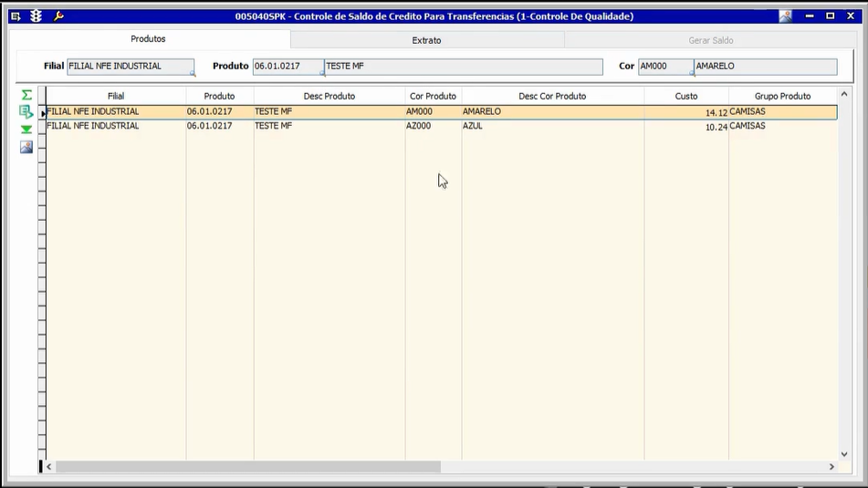Click the export grid icon with green arrow
Viewport: 868px width, 488px height.
[x=26, y=112]
